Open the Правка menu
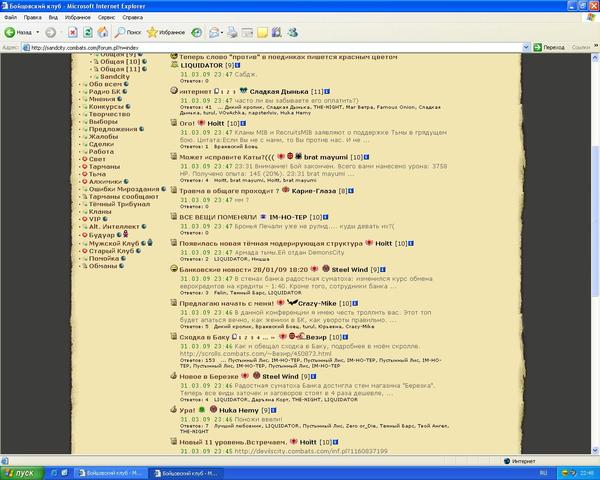600x480 pixels. point(32,17)
